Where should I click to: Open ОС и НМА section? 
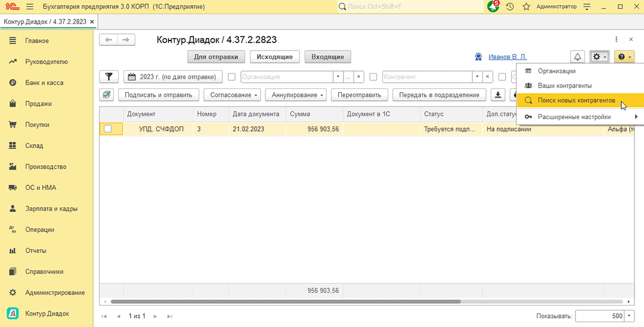(47, 188)
